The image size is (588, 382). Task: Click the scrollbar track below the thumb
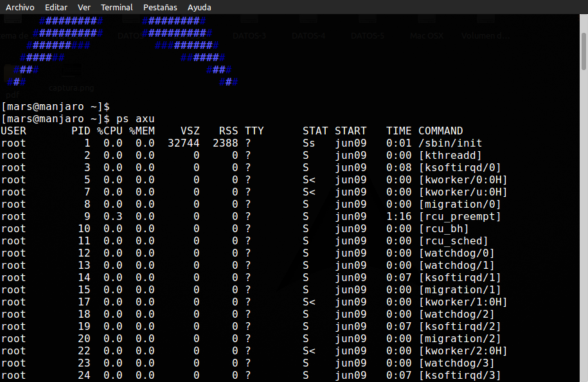click(584, 225)
